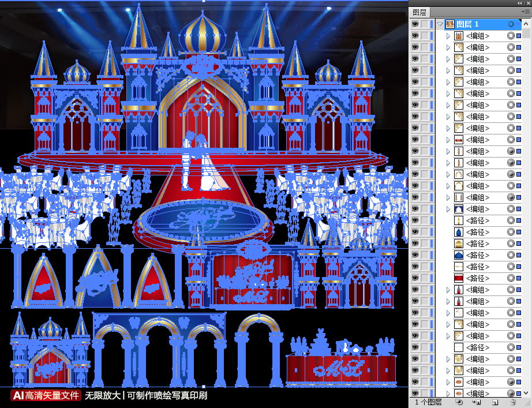Click the '1 个图层' status text
Viewport: 532px width, 408px height.
(428, 402)
